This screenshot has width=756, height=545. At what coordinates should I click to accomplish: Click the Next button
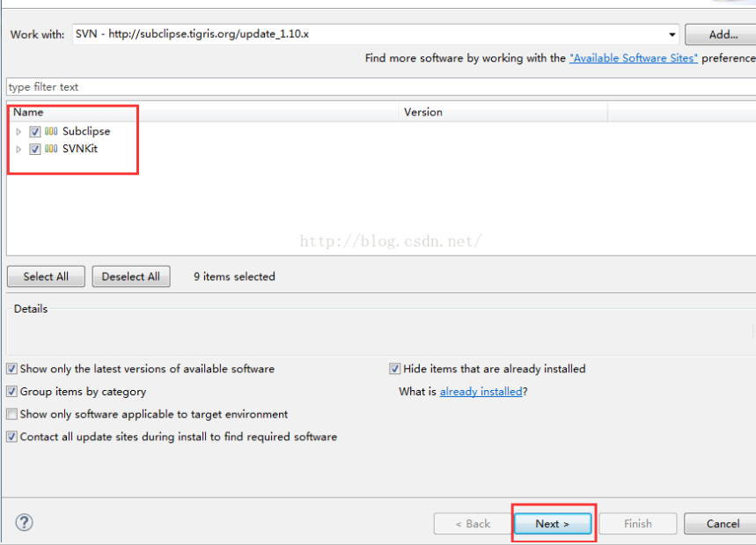tap(553, 524)
